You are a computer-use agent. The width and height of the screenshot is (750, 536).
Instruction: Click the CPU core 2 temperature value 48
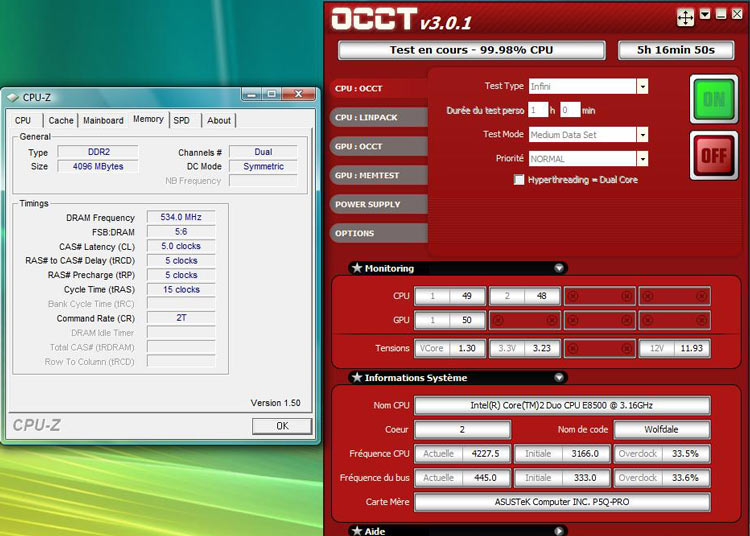[x=541, y=296]
